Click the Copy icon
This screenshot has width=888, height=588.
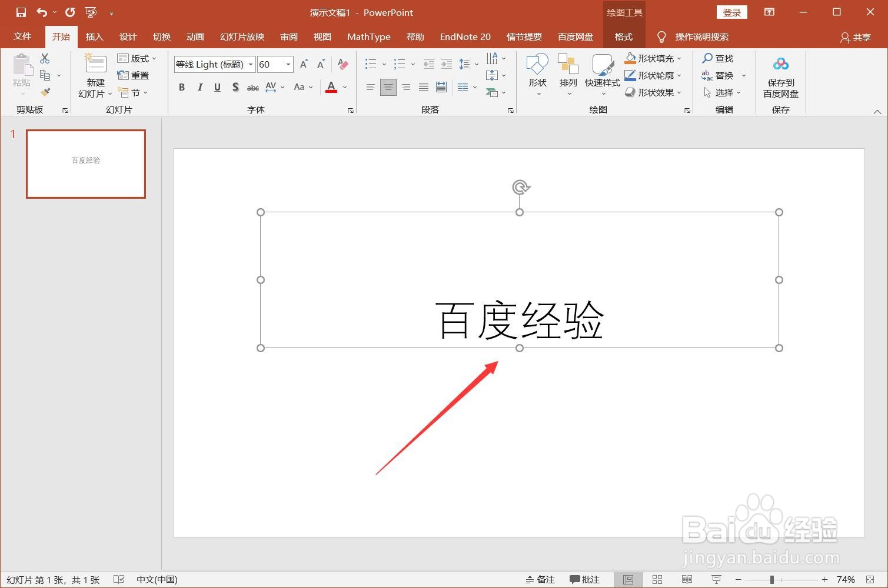coord(45,75)
